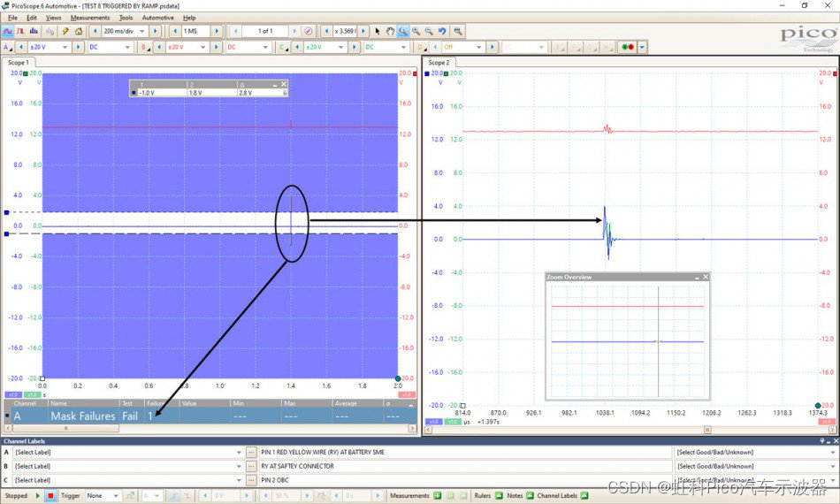This screenshot has width=840, height=504.
Task: Stop capture with red square button
Action: click(x=50, y=496)
